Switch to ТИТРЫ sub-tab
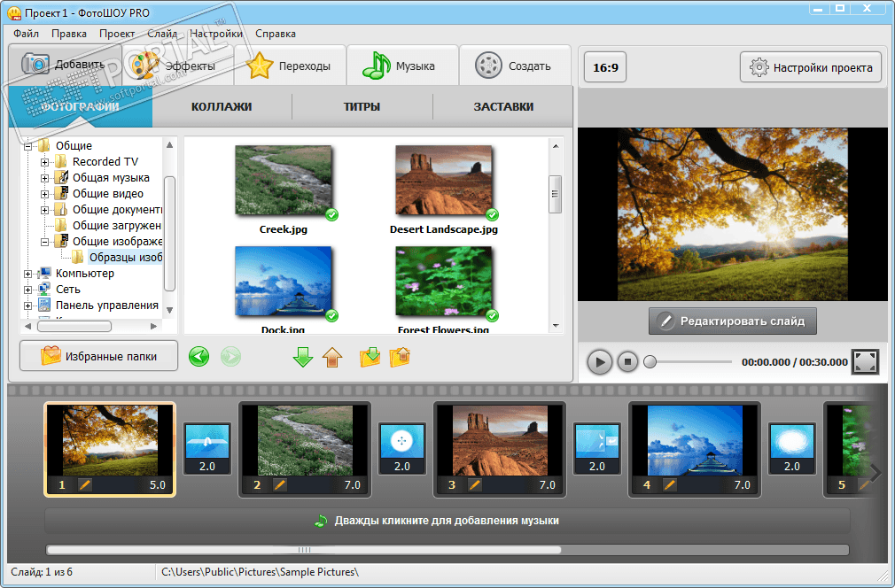This screenshot has height=588, width=895. 362,106
